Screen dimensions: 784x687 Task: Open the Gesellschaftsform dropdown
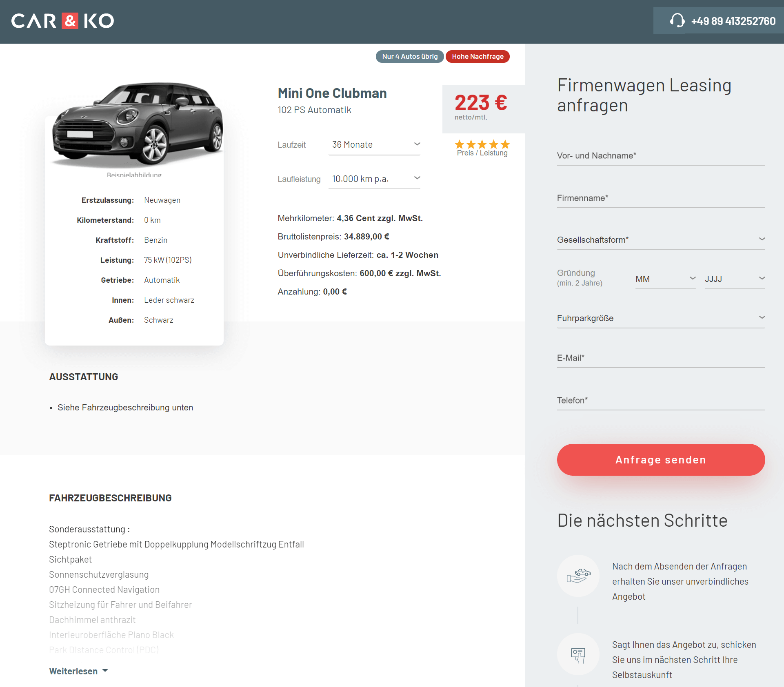coord(661,240)
